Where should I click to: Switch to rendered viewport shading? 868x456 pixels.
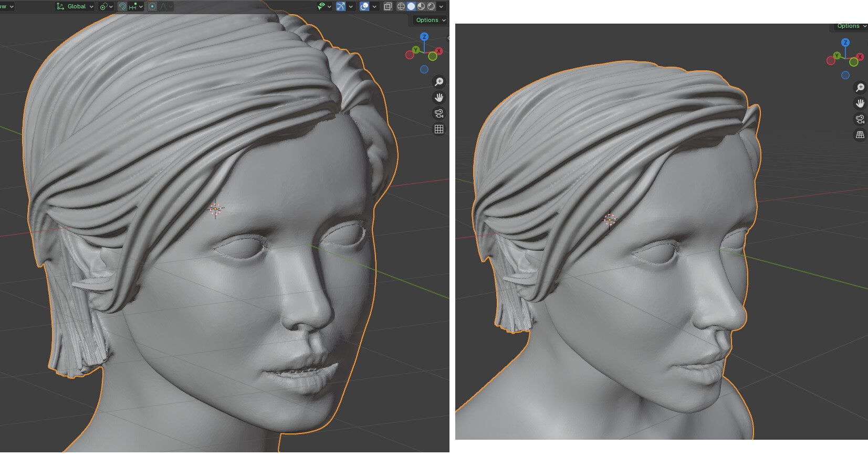tap(431, 6)
